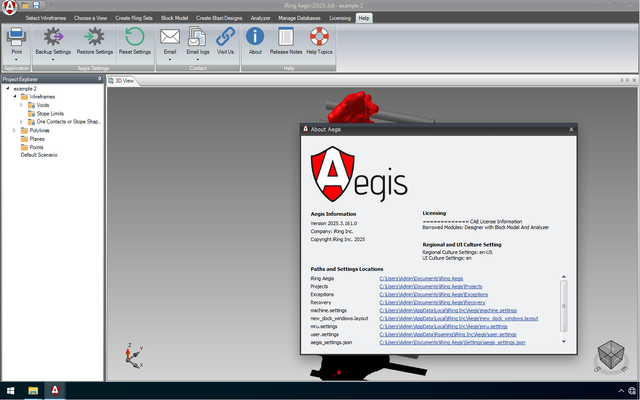The width and height of the screenshot is (640, 400).
Task: Open the Print dropdown arrow
Action: coord(16,60)
